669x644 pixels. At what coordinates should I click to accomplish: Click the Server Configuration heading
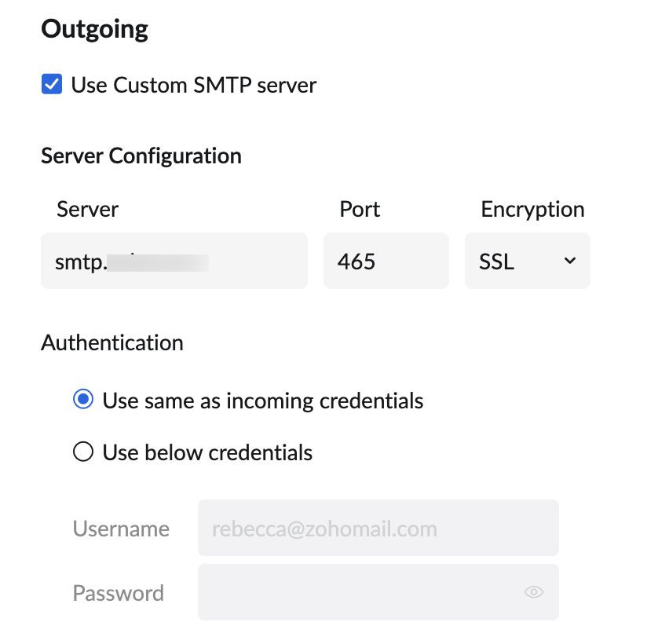coord(141,156)
